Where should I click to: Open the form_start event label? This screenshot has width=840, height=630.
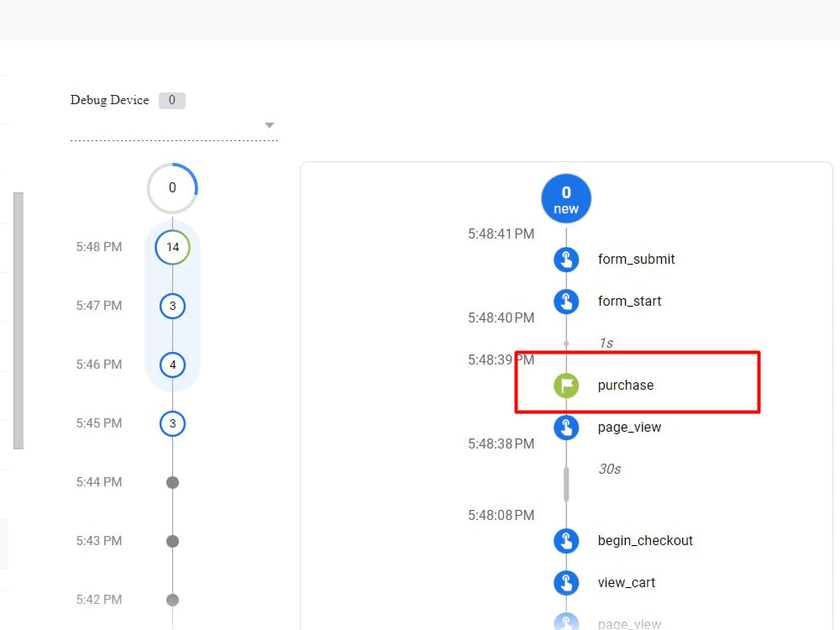tap(629, 301)
